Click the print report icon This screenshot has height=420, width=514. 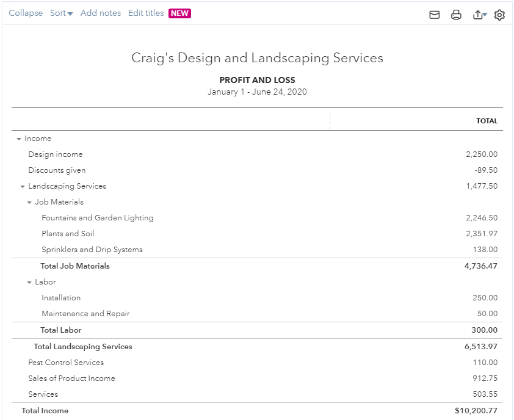point(456,15)
